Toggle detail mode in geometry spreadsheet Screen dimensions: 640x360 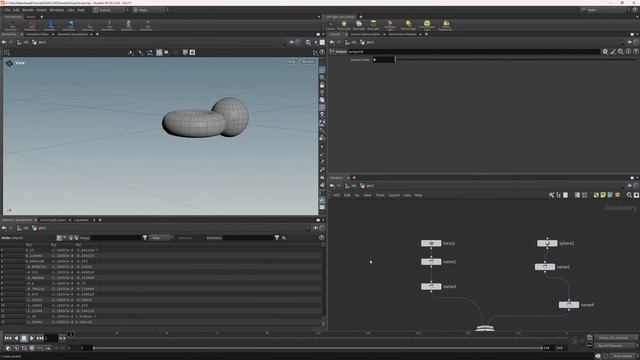pos(76,238)
